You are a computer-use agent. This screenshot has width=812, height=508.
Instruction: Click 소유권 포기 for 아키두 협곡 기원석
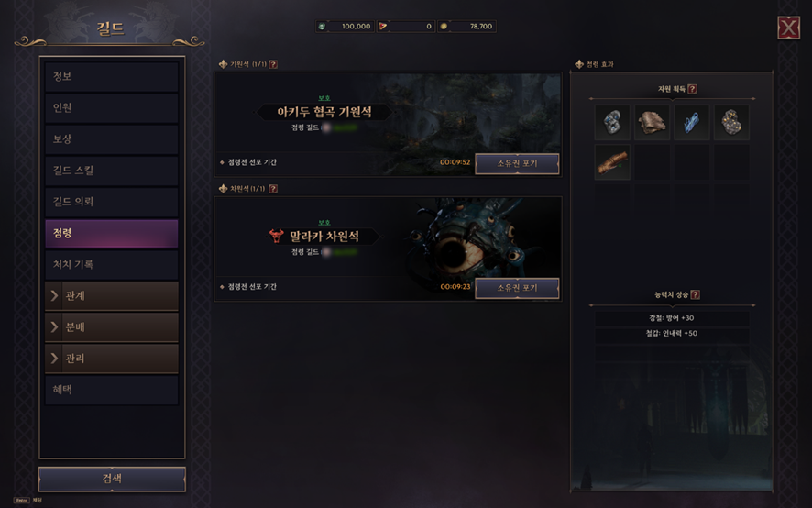[517, 163]
